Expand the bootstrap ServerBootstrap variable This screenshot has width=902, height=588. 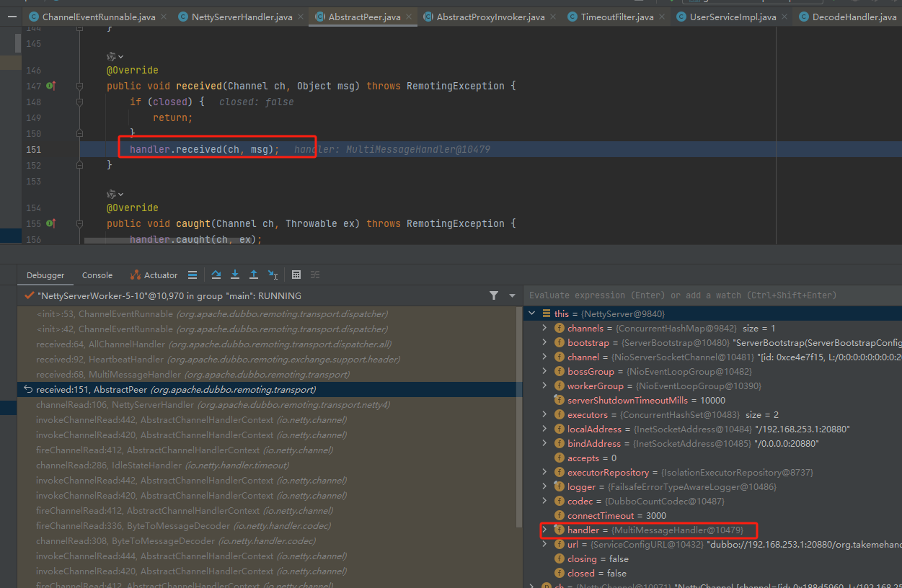coord(546,342)
